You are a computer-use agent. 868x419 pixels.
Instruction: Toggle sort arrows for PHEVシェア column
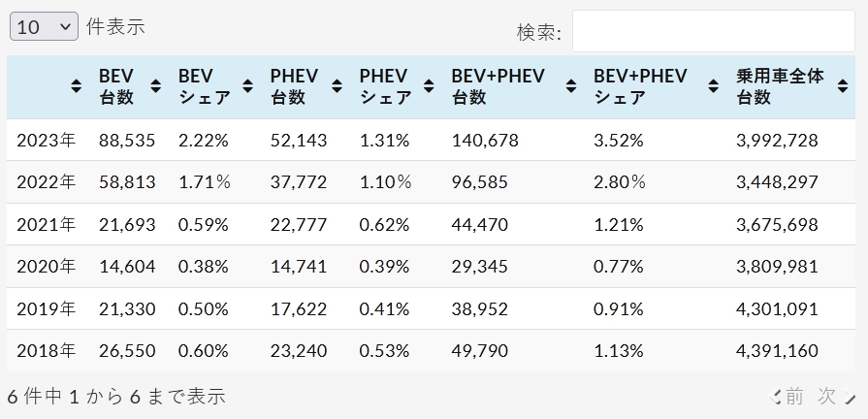click(429, 87)
